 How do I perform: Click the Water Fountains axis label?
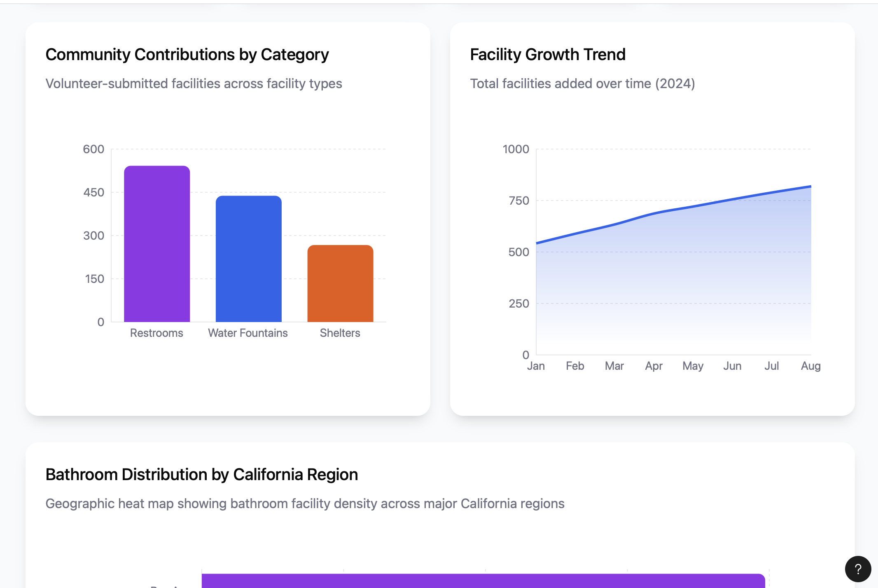pos(248,333)
